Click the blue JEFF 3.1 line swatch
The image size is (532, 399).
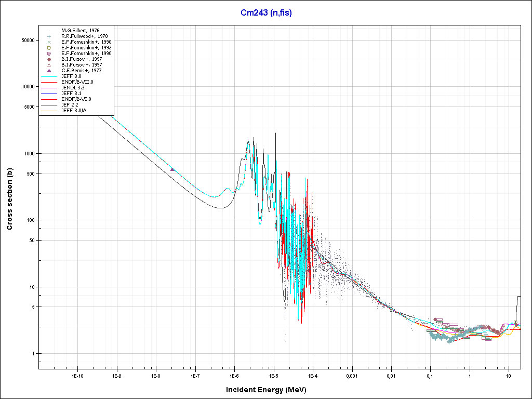click(x=48, y=94)
